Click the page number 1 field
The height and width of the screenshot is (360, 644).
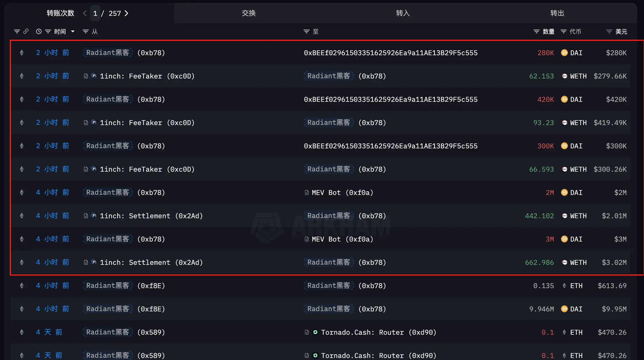(x=95, y=13)
